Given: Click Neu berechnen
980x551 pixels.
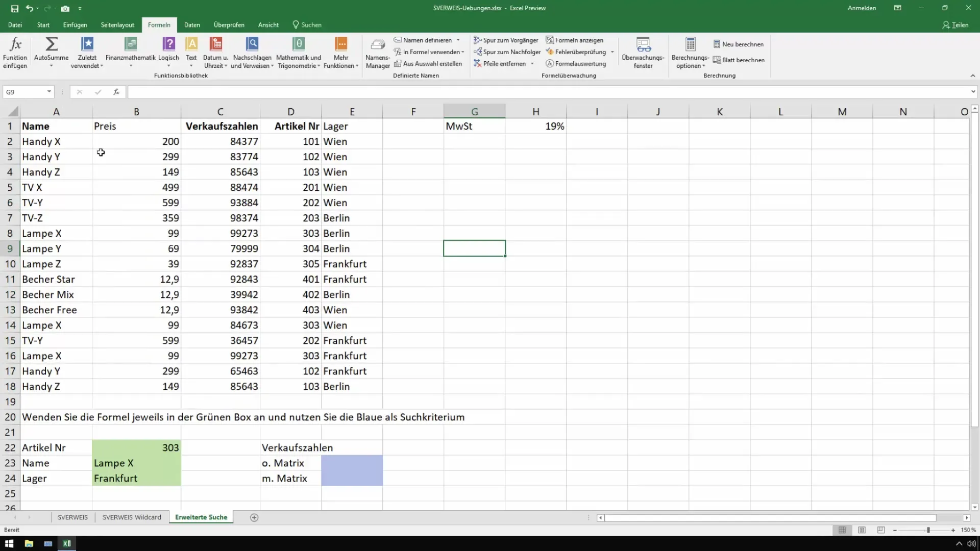Looking at the screenshot, I should coord(739,44).
